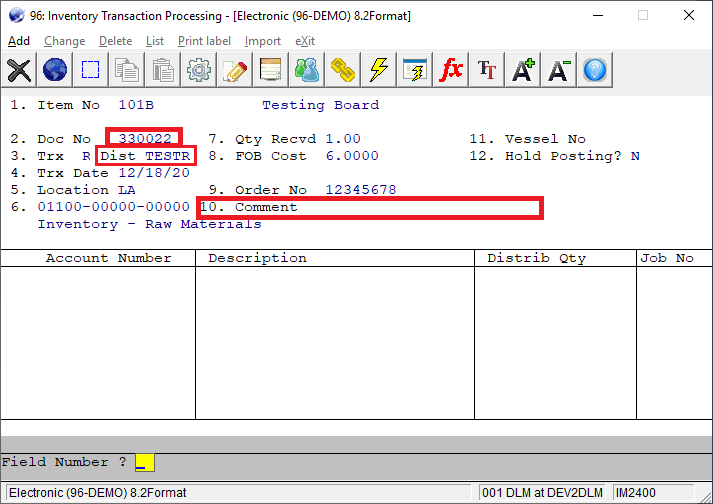This screenshot has height=504, width=713.
Task: Click status bar Electronic (96-DEMO) 8.2Format
Action: click(239, 493)
